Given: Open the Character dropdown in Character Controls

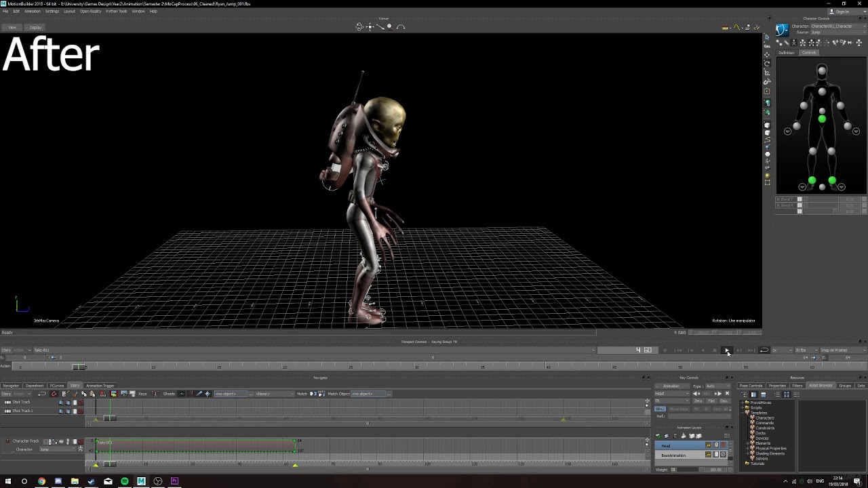Looking at the screenshot, I should 839,26.
